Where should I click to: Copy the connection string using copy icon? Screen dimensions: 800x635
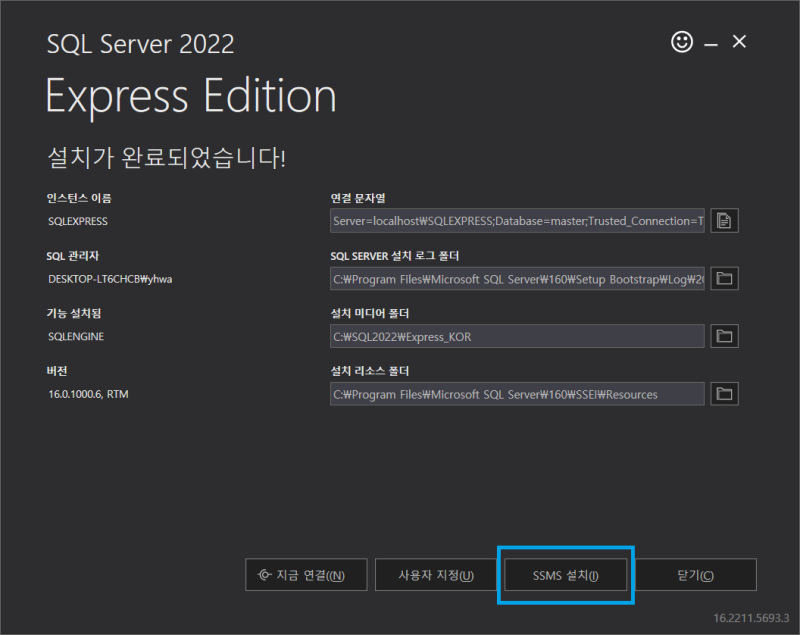click(x=724, y=220)
